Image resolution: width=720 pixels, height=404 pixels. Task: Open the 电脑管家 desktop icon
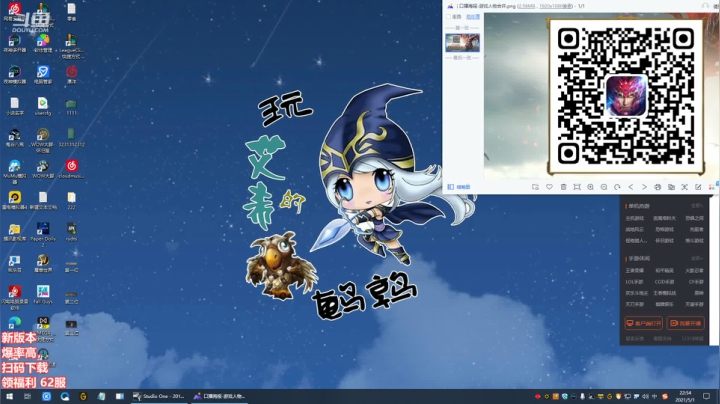coord(43,75)
